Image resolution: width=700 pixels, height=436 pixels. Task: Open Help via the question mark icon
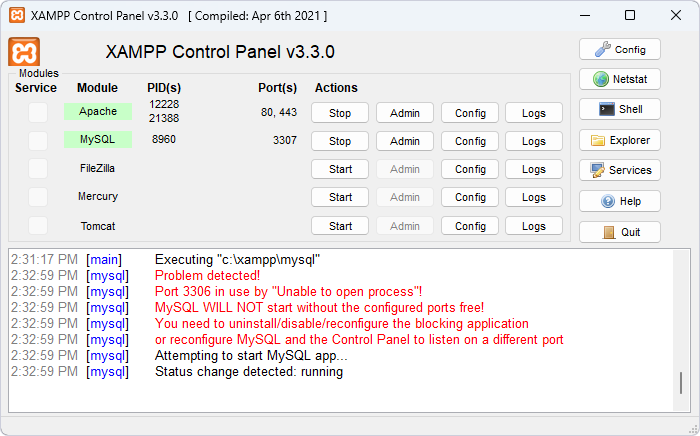[x=620, y=201]
